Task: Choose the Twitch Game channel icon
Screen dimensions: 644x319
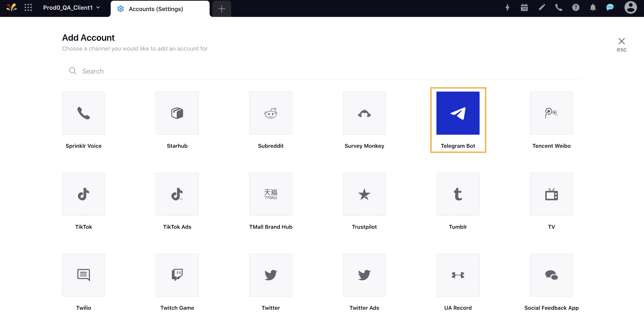Action: coord(177,275)
